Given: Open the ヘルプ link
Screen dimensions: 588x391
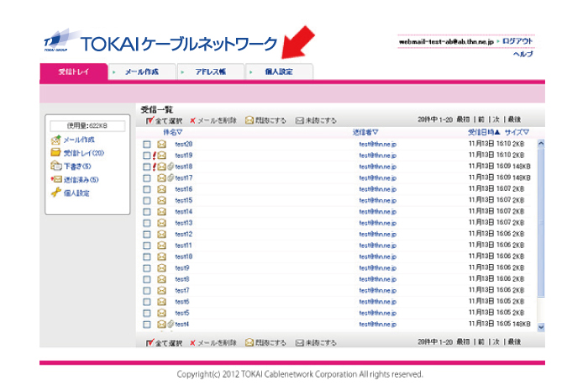Looking at the screenshot, I should [x=523, y=54].
